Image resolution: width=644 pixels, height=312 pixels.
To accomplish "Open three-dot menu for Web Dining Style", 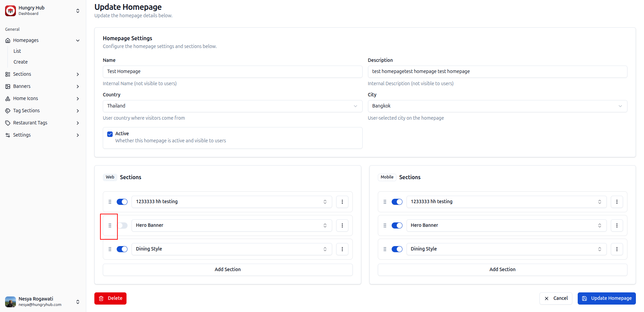I will point(342,249).
